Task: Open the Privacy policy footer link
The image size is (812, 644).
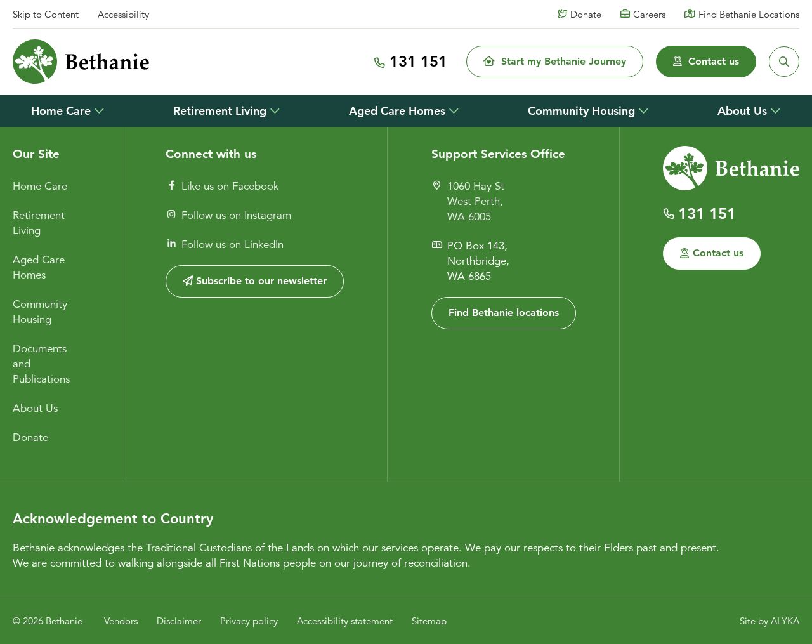Action: [249, 621]
